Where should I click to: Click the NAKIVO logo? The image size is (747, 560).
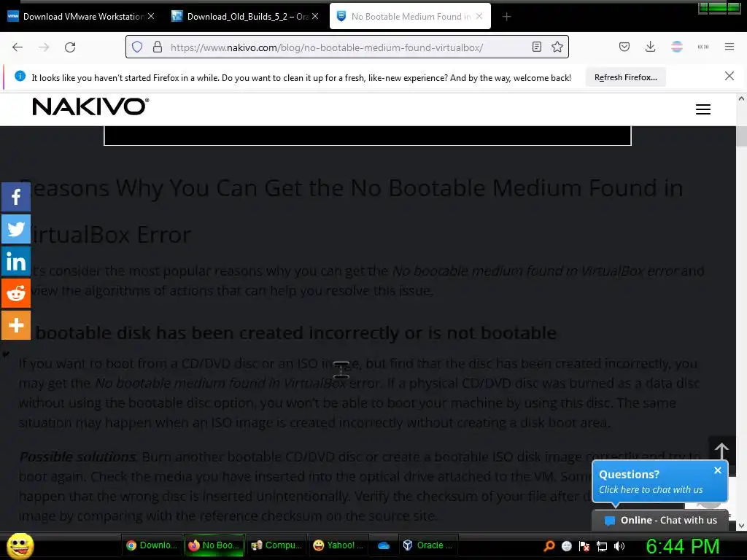[90, 106]
